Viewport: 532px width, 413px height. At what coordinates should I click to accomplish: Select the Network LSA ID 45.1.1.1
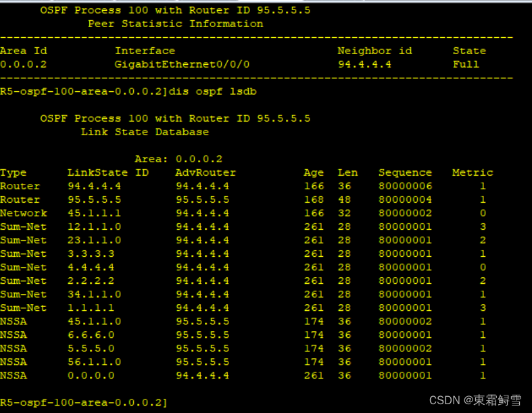pos(94,213)
